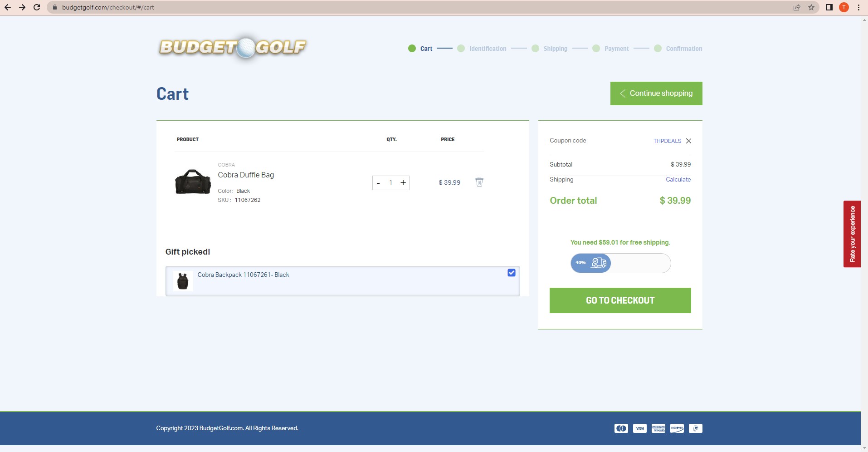
Task: Open Cobra Duffle Bag product link
Action: click(246, 175)
